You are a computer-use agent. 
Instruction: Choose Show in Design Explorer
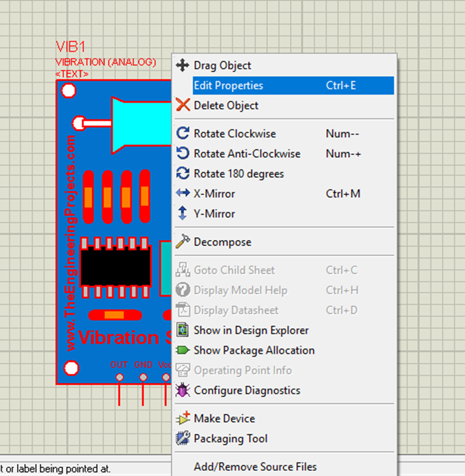point(251,330)
